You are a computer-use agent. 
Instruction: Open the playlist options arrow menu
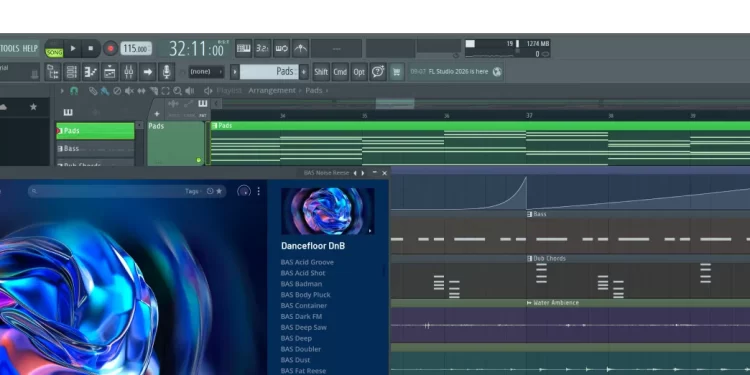62,90
